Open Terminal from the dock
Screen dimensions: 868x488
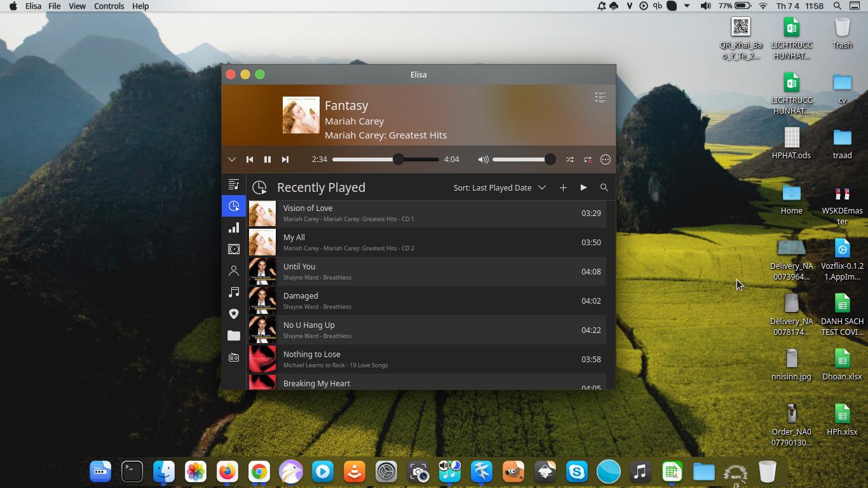[132, 471]
